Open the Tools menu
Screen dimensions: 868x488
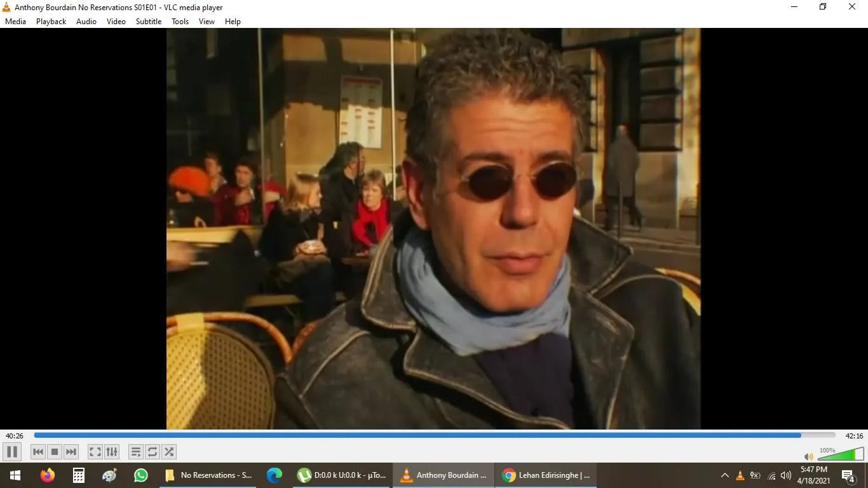pyautogui.click(x=179, y=21)
